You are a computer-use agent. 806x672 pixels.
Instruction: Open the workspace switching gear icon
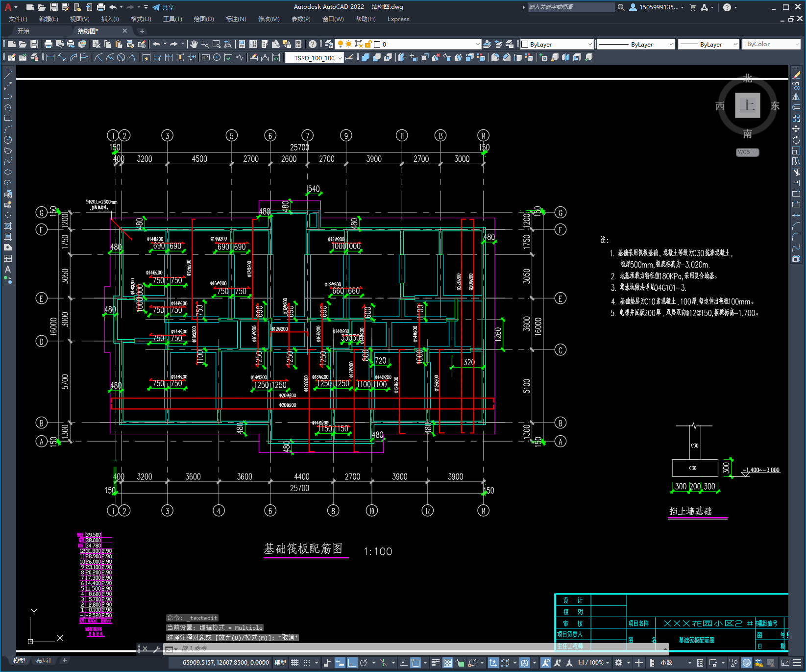618,663
